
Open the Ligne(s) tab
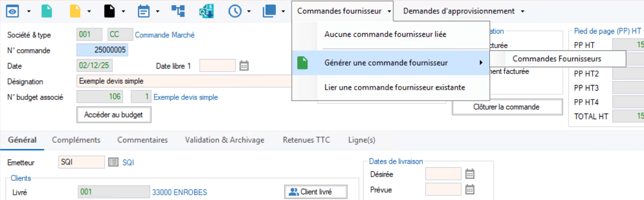point(361,140)
